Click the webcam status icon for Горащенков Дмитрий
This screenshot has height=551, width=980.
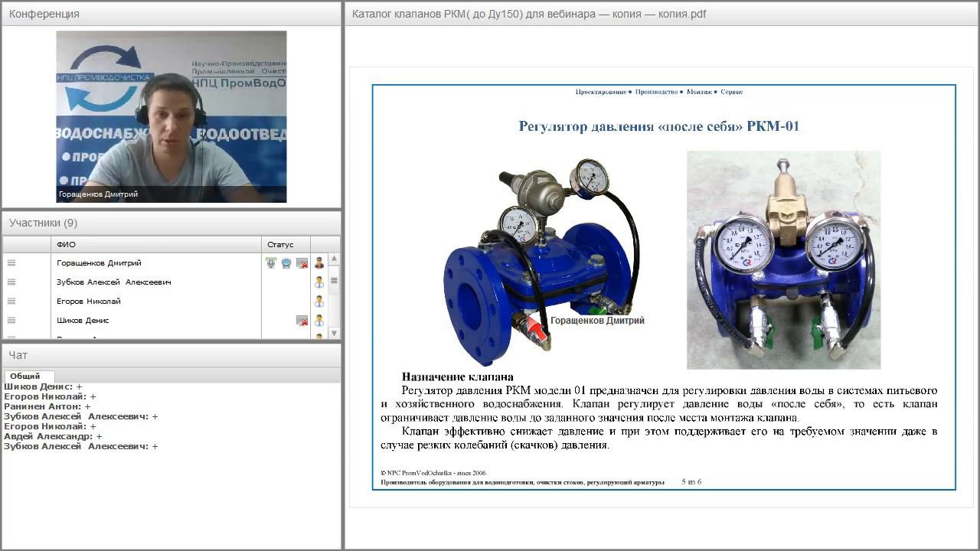click(286, 262)
